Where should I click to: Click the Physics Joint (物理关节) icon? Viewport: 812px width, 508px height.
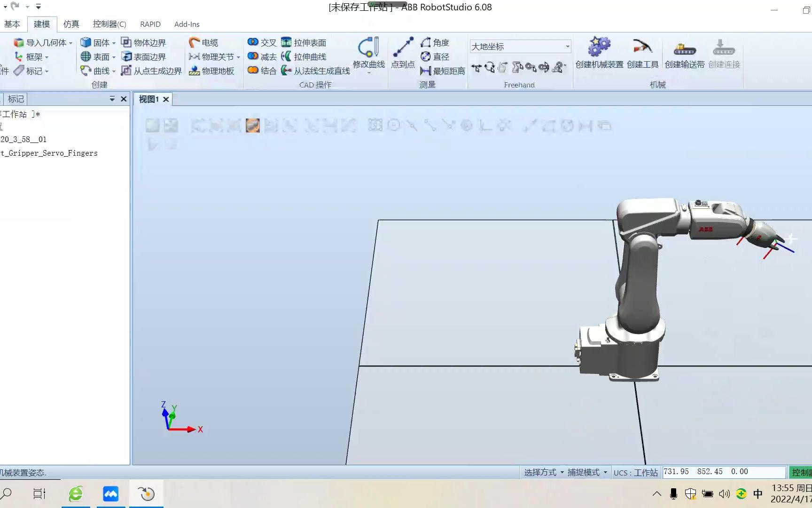tap(194, 57)
